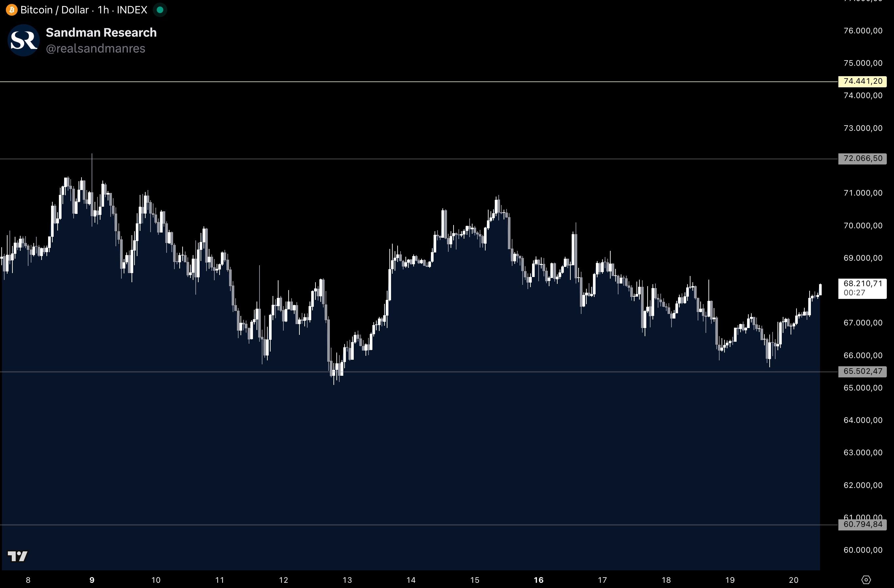This screenshot has width=894, height=588.
Task: Select the 65.502,47 horizontal line label
Action: pyautogui.click(x=863, y=372)
